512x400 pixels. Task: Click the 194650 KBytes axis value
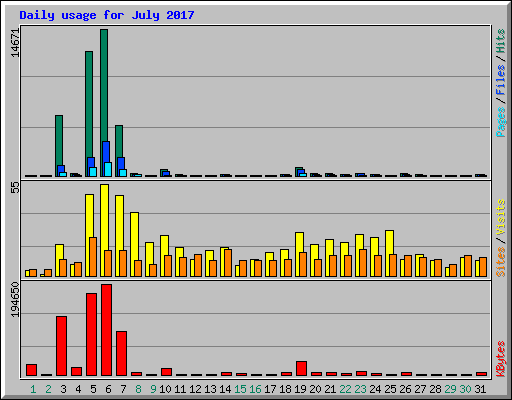coord(15,299)
